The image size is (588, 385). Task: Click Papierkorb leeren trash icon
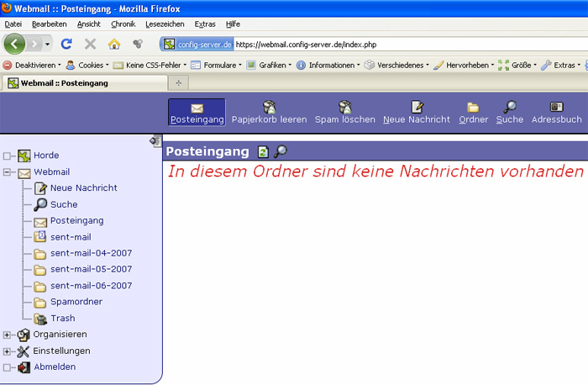[x=269, y=107]
